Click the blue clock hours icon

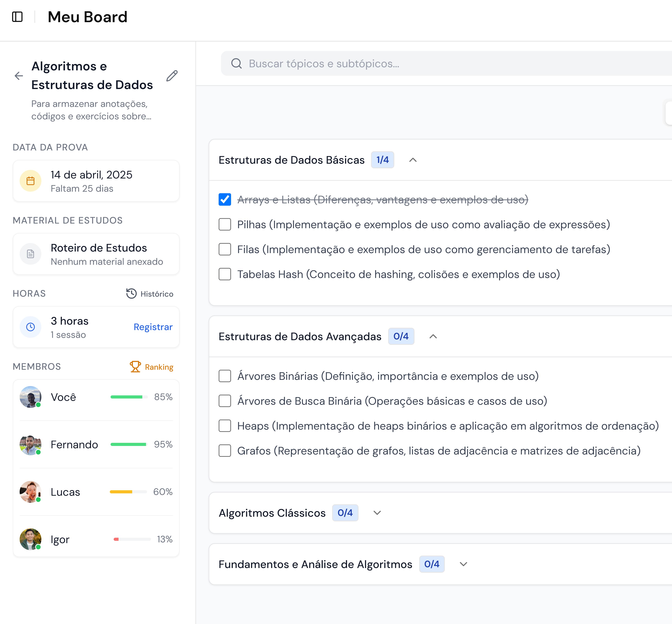point(30,327)
